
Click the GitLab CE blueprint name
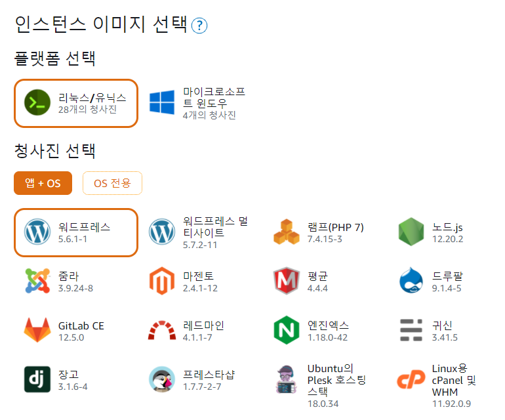coord(81,326)
